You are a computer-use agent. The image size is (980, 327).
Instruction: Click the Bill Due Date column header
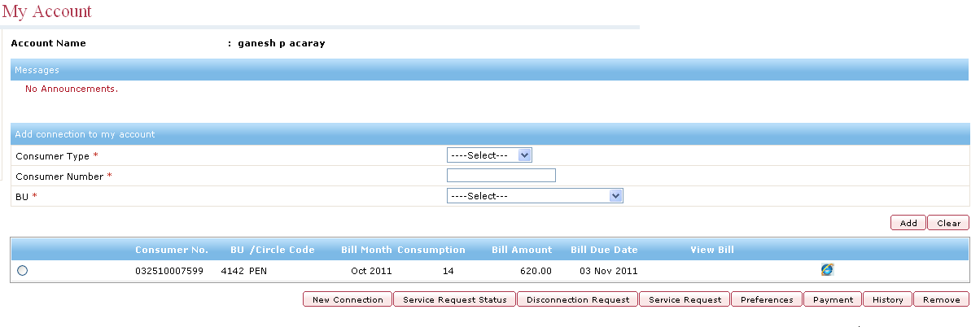click(x=604, y=250)
